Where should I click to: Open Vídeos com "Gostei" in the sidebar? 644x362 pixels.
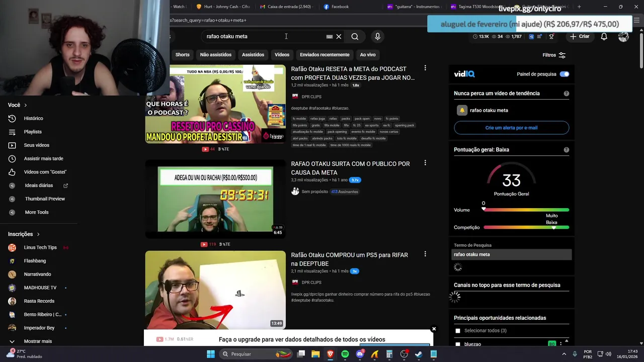tap(45, 172)
